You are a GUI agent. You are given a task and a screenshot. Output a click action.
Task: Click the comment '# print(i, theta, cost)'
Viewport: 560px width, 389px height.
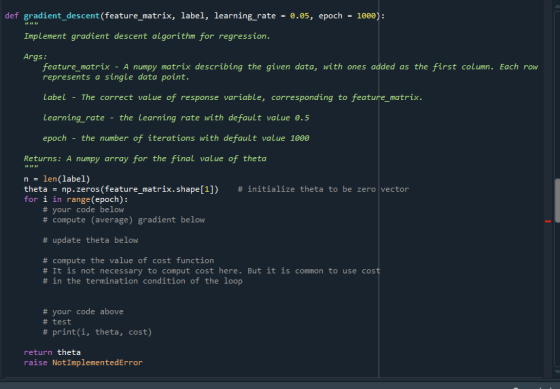[97, 332]
